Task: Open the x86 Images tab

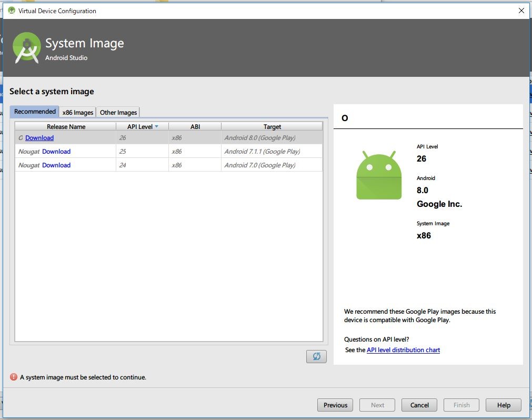Action: click(x=78, y=112)
